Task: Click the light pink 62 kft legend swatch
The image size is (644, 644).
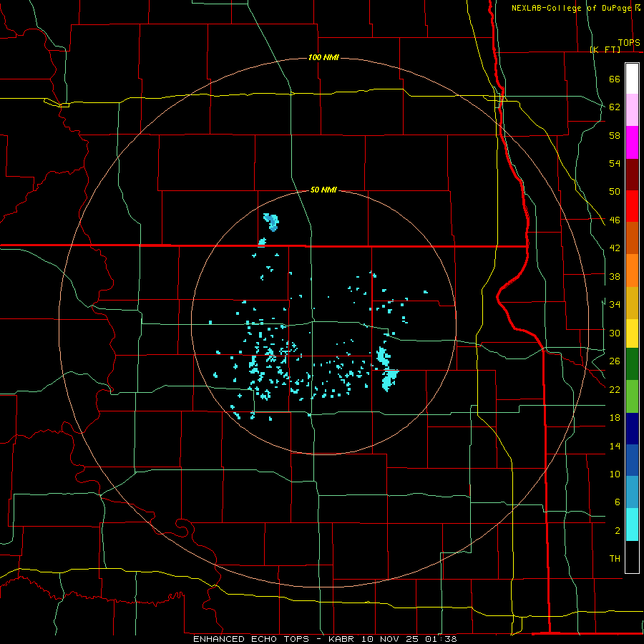Action: pos(632,110)
